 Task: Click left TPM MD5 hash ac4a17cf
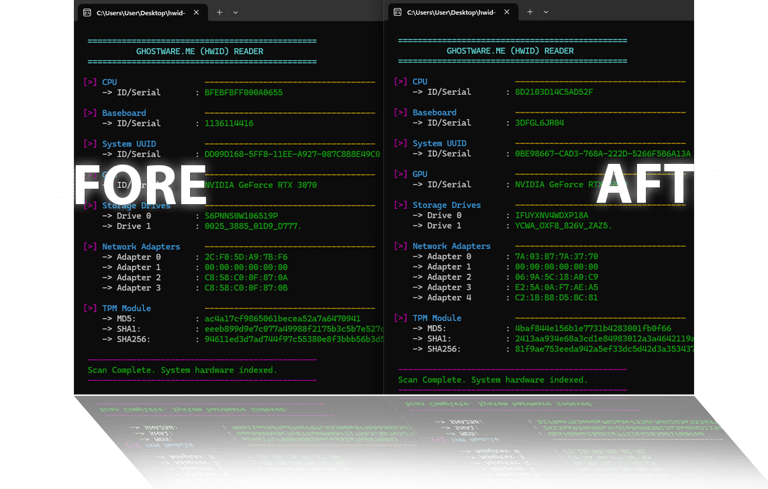282,318
